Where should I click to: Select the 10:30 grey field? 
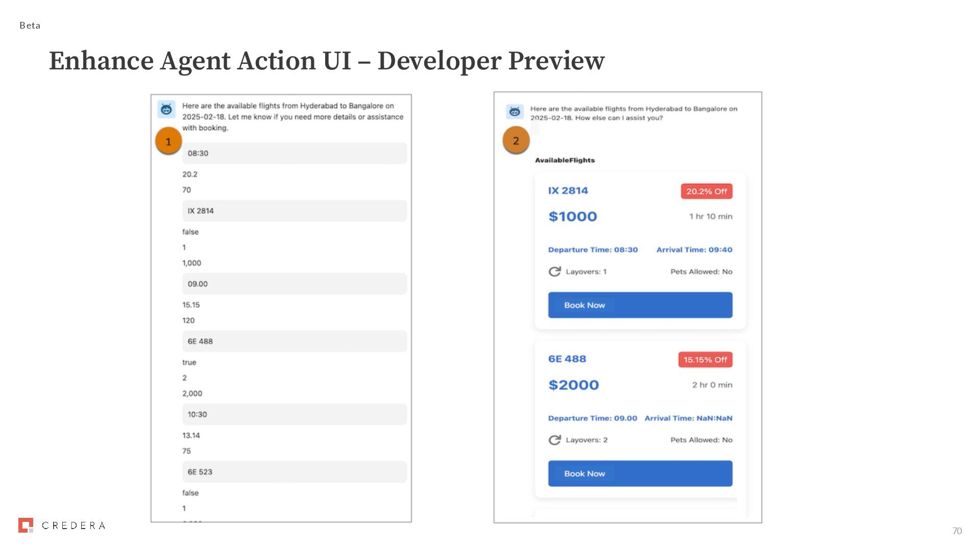[295, 414]
